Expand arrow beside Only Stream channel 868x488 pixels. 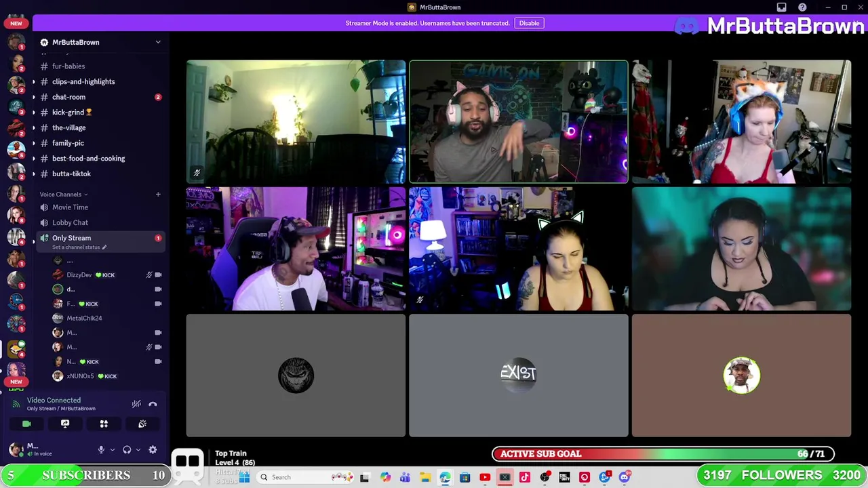34,241
